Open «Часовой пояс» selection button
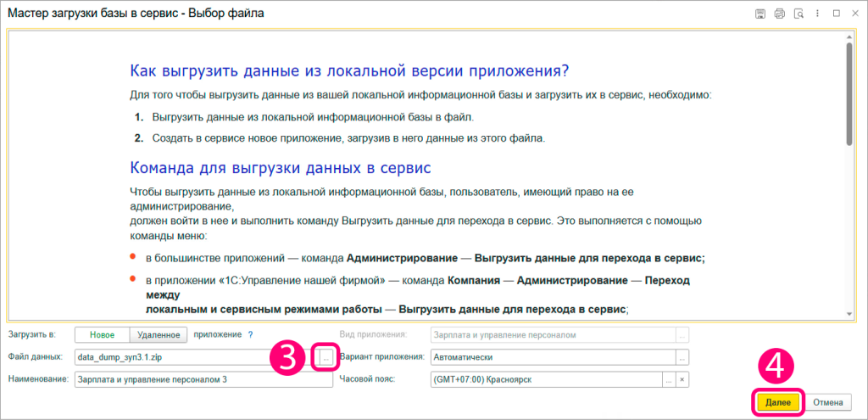Image resolution: width=868 pixels, height=420 pixels. click(x=669, y=379)
